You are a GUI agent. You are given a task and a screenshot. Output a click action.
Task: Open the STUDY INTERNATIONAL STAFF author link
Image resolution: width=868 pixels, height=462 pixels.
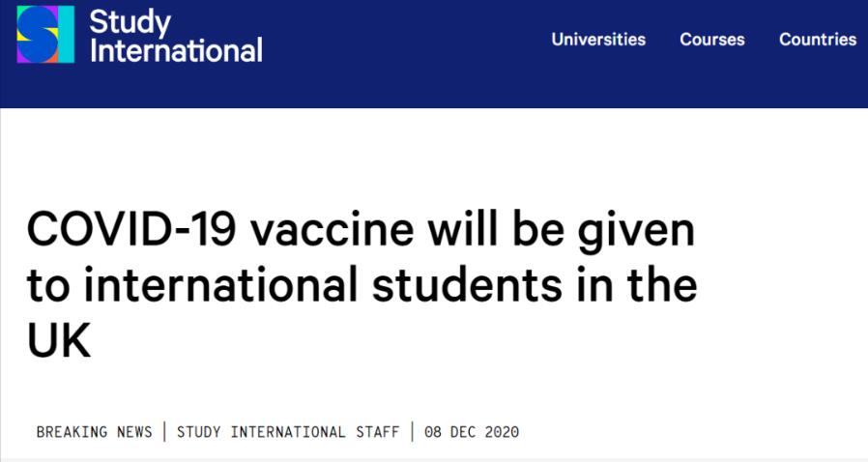tap(288, 432)
